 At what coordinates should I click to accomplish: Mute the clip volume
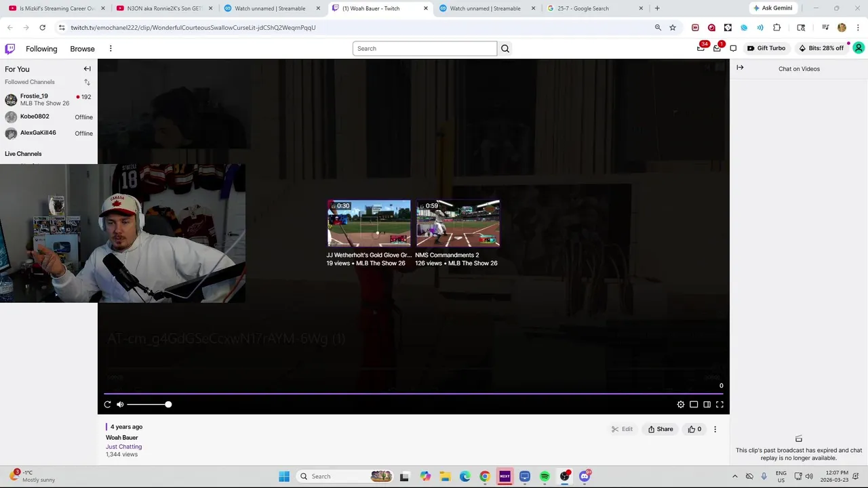120,405
